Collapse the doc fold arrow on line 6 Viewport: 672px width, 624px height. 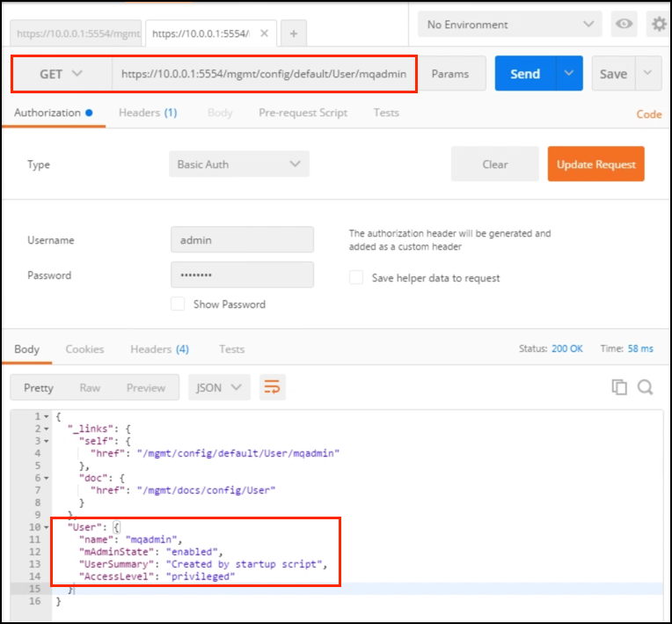point(47,478)
